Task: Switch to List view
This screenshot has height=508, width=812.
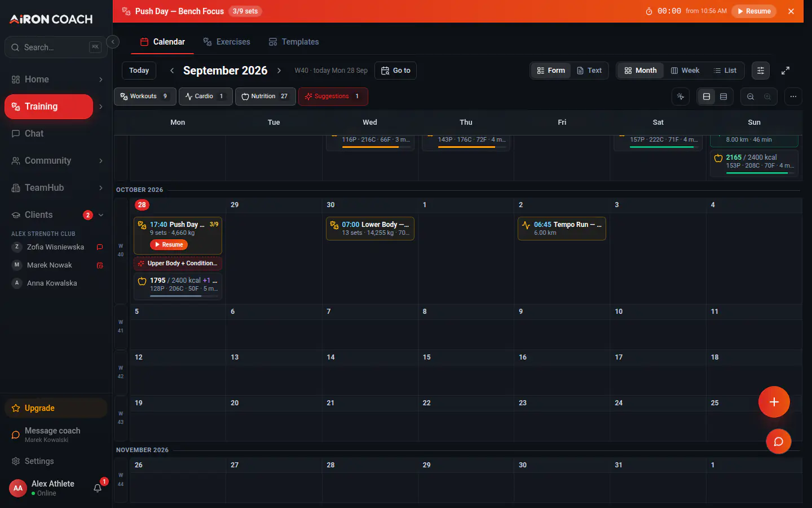Action: [x=725, y=71]
